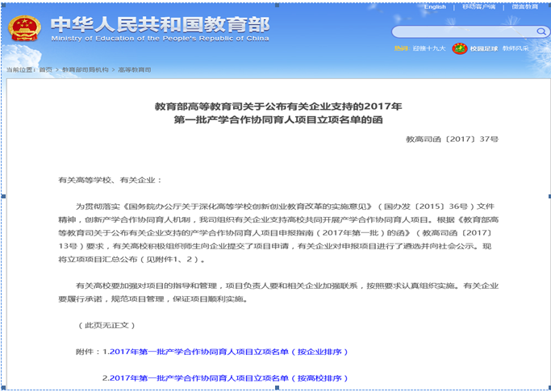Click the campus football round badge icon

459,48
